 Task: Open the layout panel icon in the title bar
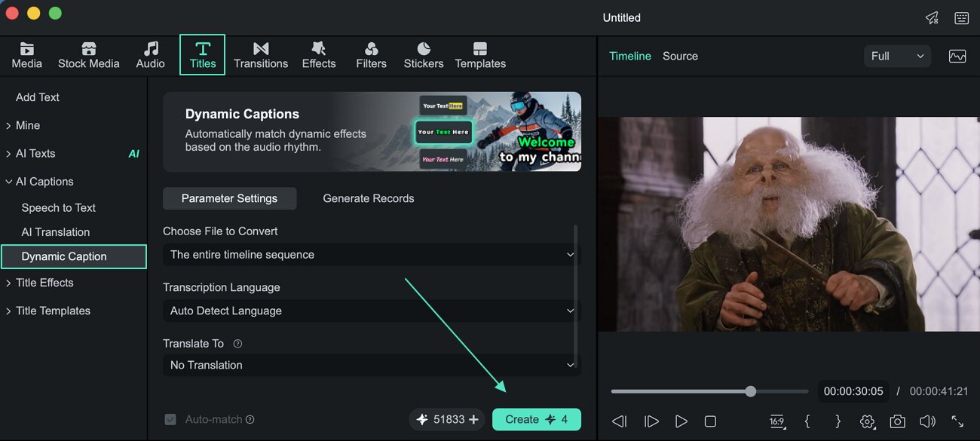pos(961,18)
